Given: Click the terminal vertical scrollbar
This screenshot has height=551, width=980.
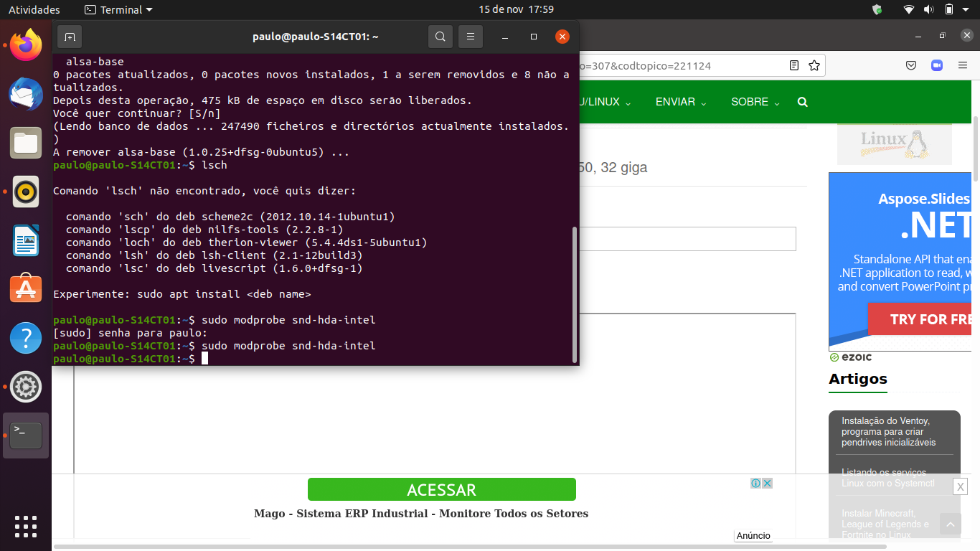Looking at the screenshot, I should [574, 294].
